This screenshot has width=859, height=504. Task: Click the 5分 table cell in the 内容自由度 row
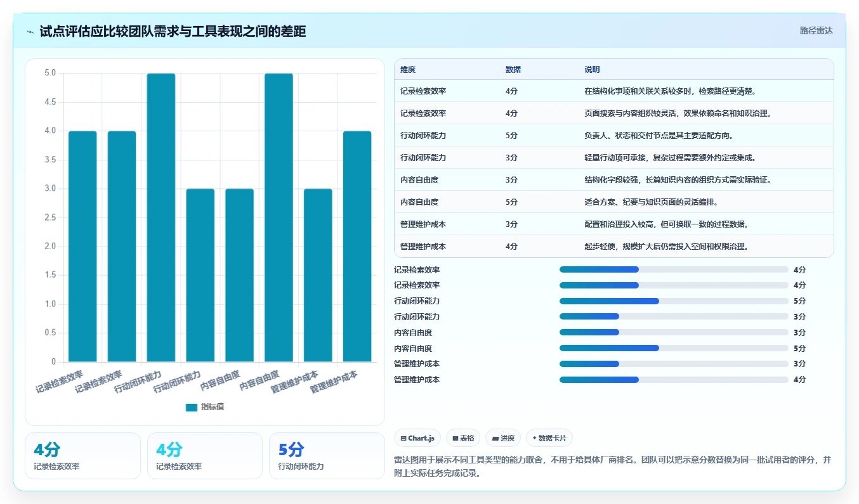click(511, 202)
